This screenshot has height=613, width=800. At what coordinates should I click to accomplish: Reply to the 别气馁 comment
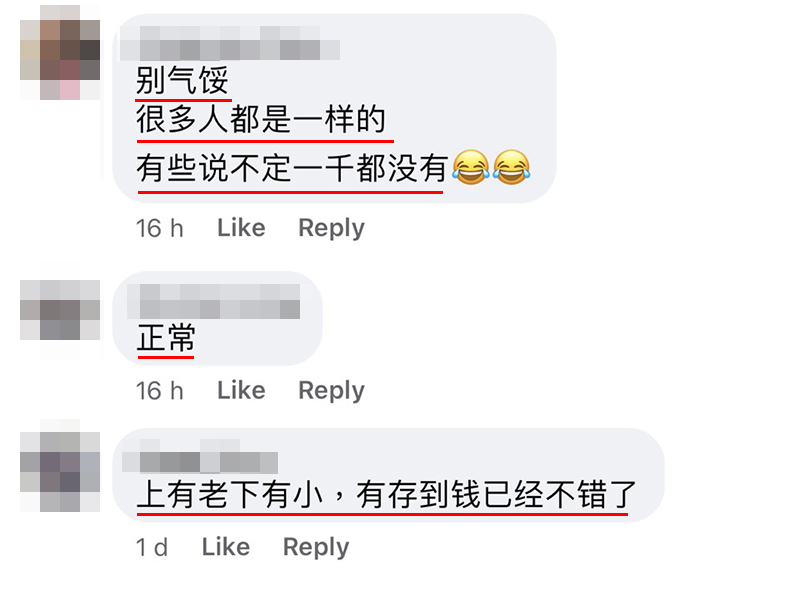click(331, 228)
